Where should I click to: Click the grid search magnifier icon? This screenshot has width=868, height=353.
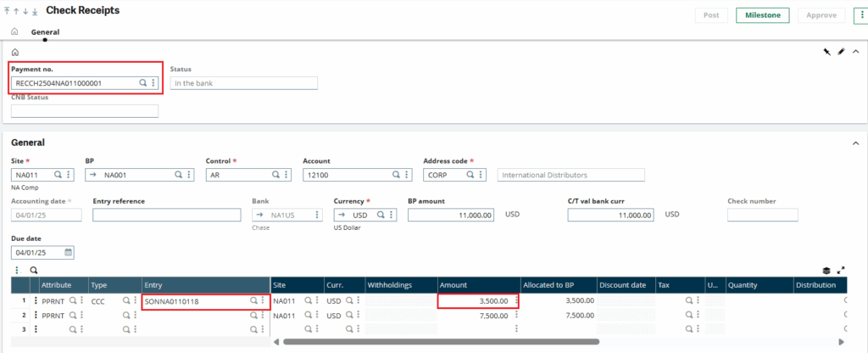[34, 271]
